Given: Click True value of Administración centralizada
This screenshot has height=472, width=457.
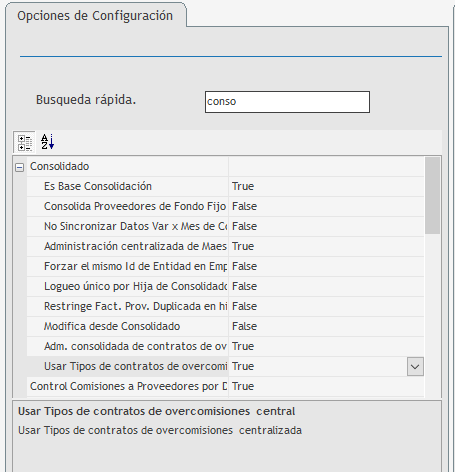Looking at the screenshot, I should tap(243, 246).
